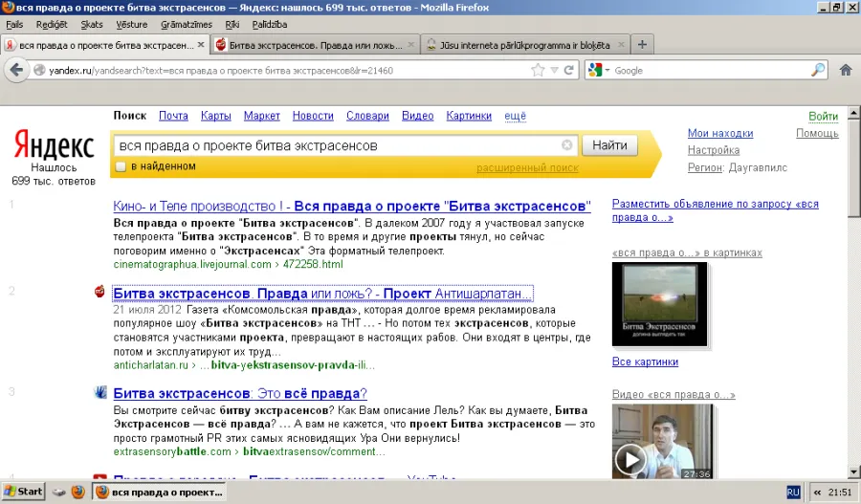The height and width of the screenshot is (504, 861).
Task: Open the Fails menu
Action: click(x=14, y=24)
